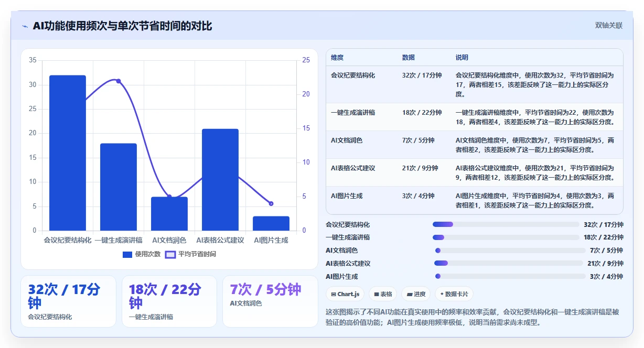
Task: Click the AI文档润色 progress bar
Action: (510, 251)
